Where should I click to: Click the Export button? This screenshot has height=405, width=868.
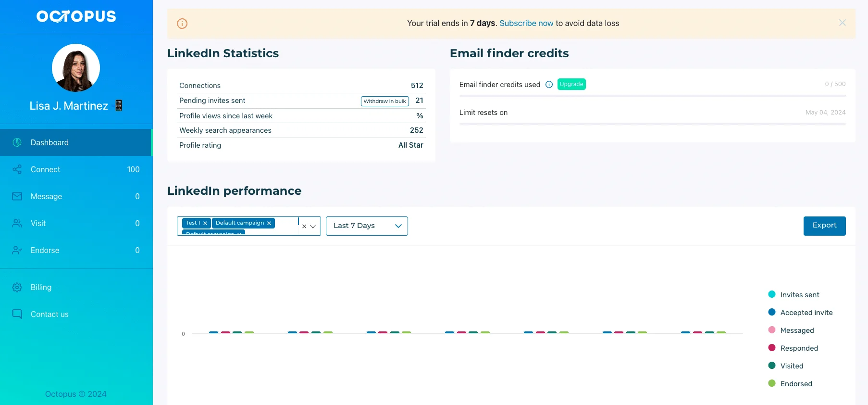824,226
